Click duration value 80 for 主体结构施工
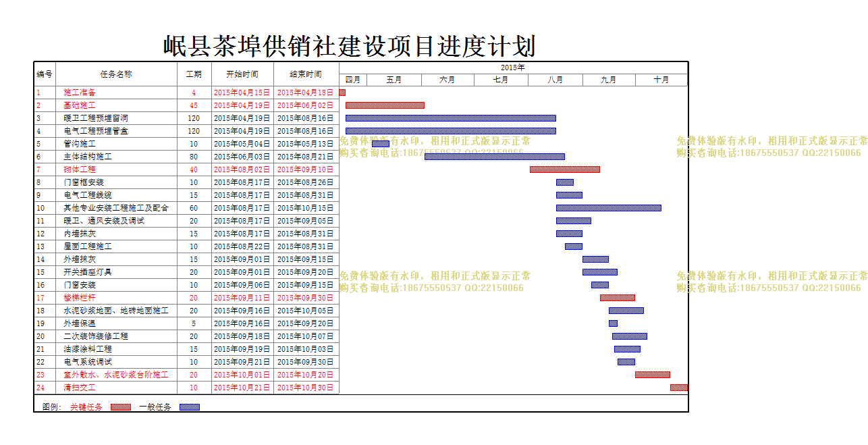 (x=194, y=157)
